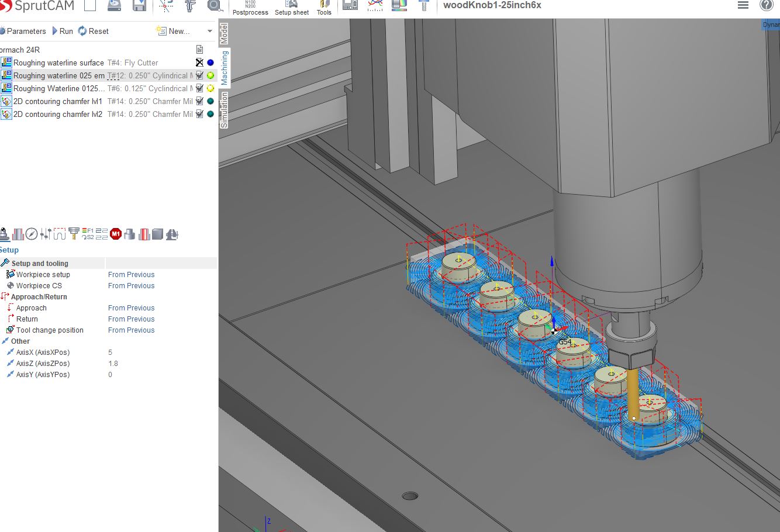Viewport: 780px width, 532px height.
Task: Open the gray part model icon
Action: (x=130, y=234)
